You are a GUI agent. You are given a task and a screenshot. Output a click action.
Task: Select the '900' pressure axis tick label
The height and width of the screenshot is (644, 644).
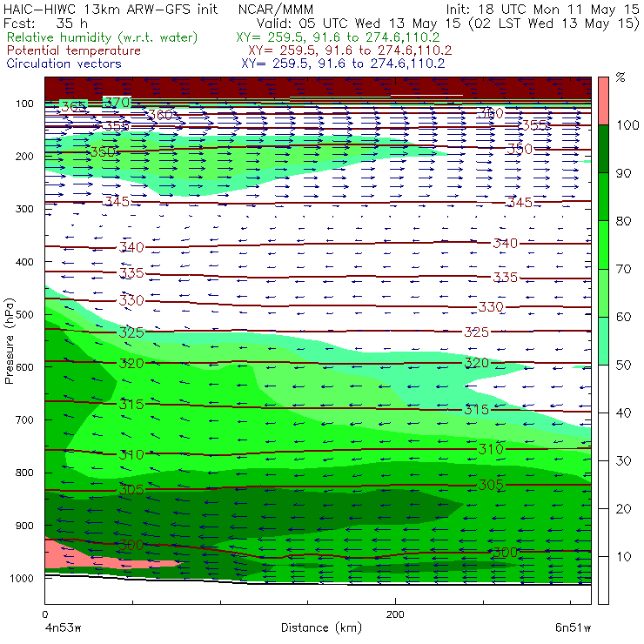coord(24,526)
